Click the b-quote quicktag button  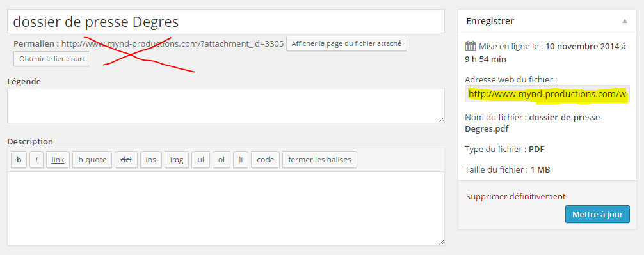(x=92, y=160)
